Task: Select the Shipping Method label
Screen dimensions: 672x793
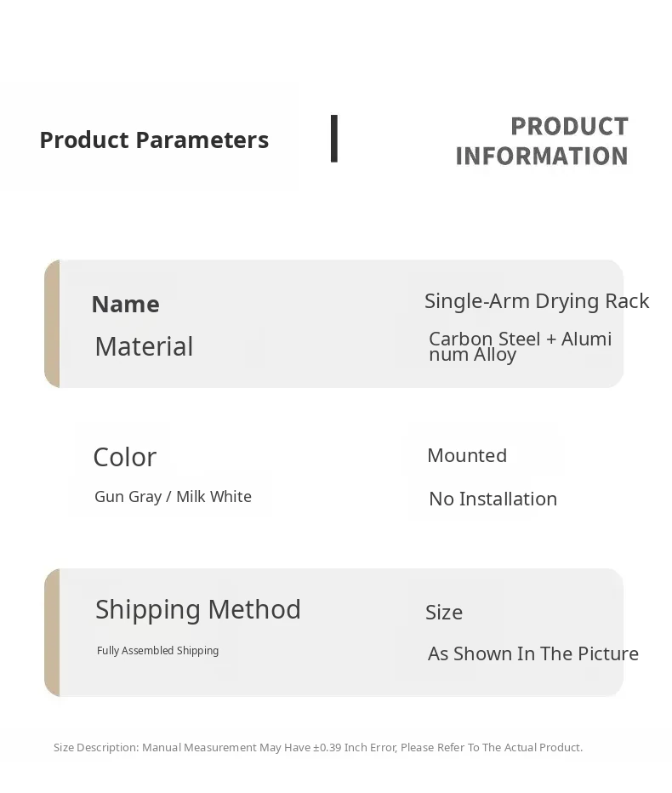Action: [198, 609]
